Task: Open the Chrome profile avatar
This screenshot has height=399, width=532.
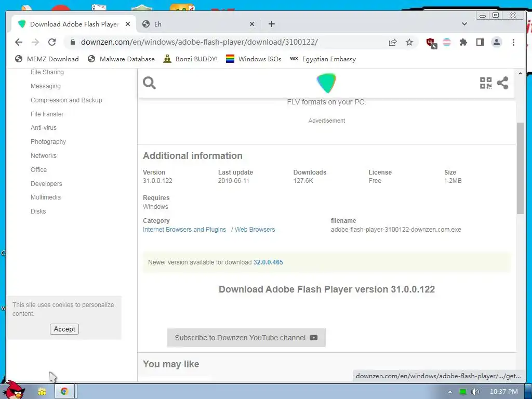Action: pyautogui.click(x=496, y=42)
